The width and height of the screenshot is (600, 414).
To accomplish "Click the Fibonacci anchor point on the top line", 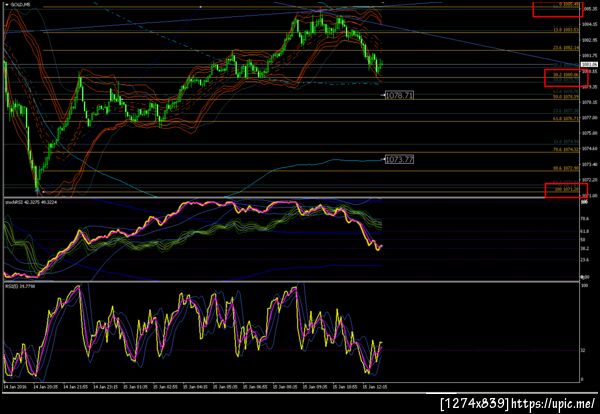I will 201,7.
